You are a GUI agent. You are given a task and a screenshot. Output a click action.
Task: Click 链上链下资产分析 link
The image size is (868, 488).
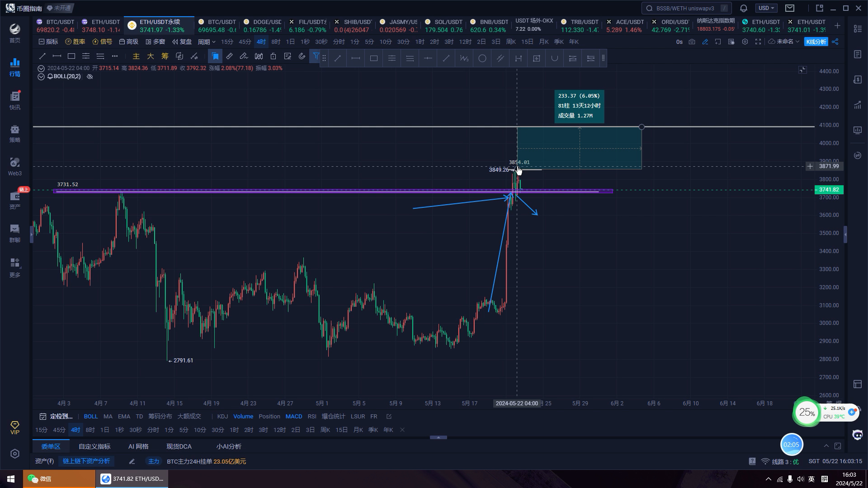(x=86, y=461)
